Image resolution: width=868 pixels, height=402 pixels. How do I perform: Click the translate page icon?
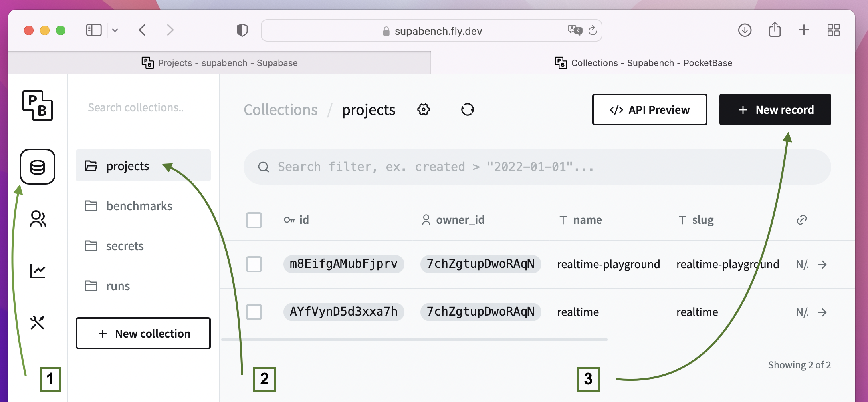pos(575,30)
